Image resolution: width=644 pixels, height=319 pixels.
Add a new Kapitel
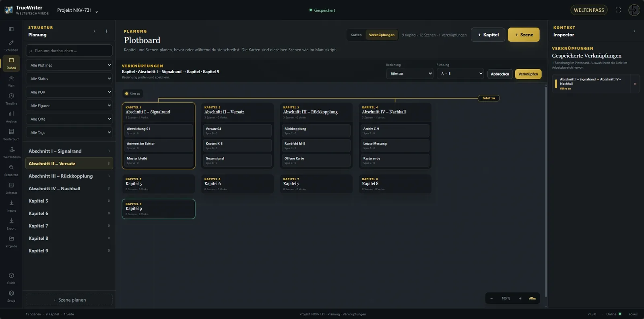coord(488,35)
